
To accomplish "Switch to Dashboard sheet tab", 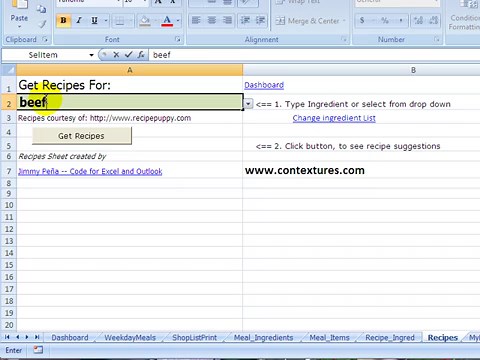I will point(70,338).
